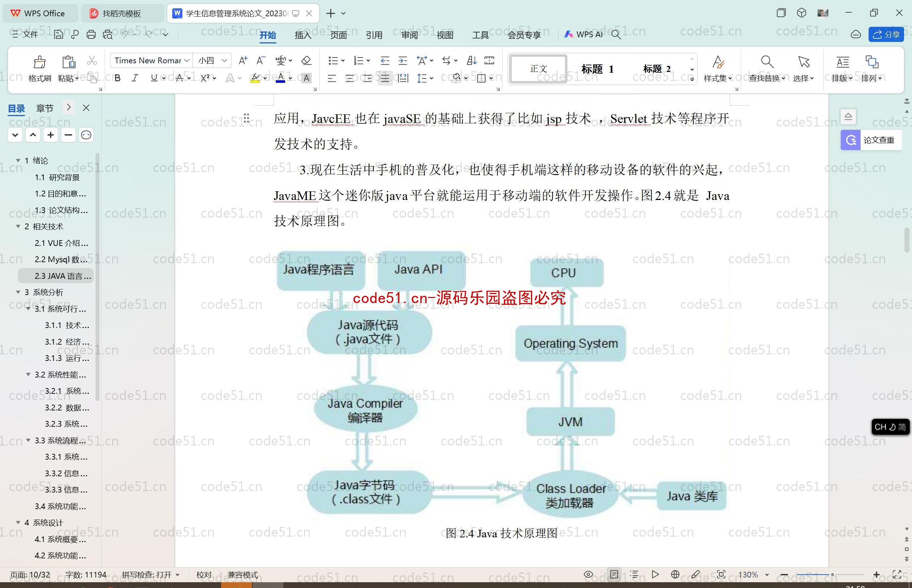Image resolution: width=912 pixels, height=588 pixels.
Task: Click the yellow highlight color button
Action: tap(255, 78)
